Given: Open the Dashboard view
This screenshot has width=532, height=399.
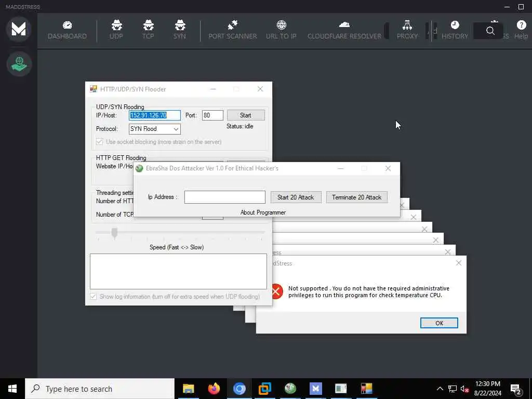Looking at the screenshot, I should click(67, 30).
